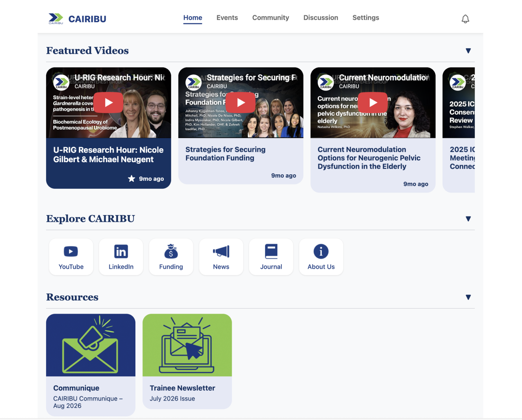Click the CAIRIBU logo icon
Screen dimensions: 522x420
(x=56, y=19)
